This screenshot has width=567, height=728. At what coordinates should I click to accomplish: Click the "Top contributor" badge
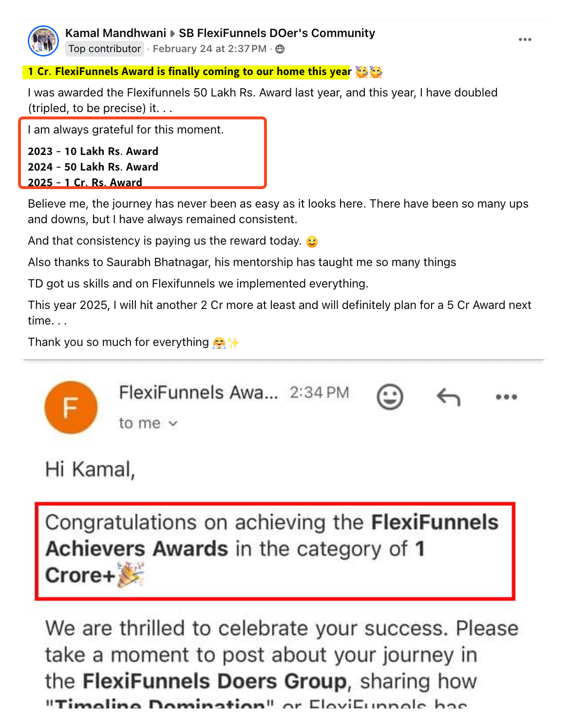pyautogui.click(x=105, y=49)
